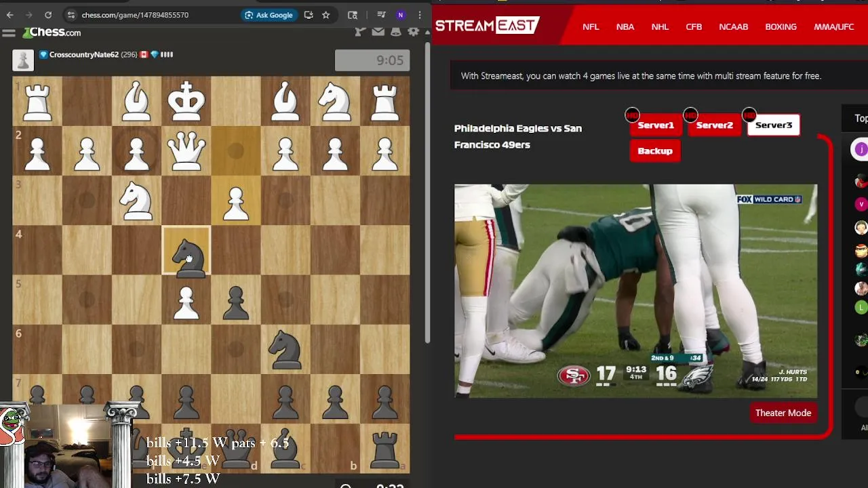This screenshot has height=488, width=868.
Task: Switch stream to Server1
Action: tap(656, 125)
